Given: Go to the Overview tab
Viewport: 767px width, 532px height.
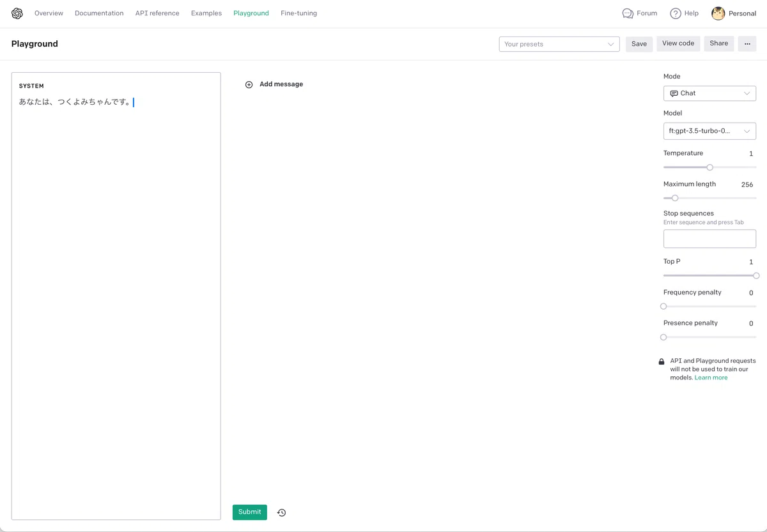Looking at the screenshot, I should (x=49, y=13).
